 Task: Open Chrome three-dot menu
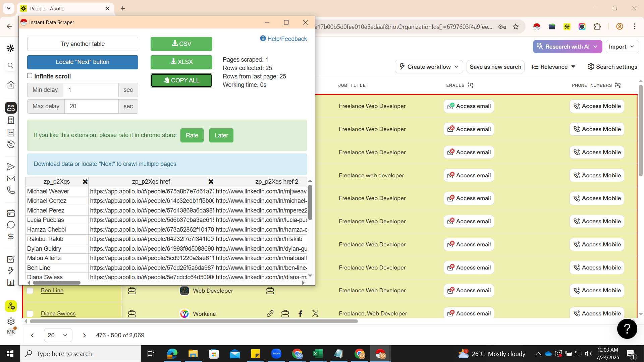pos(635,27)
